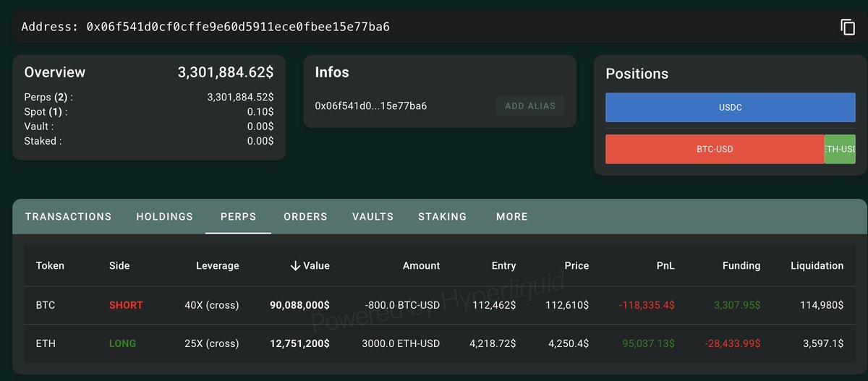Sort by the Funding column header
This screenshot has width=868, height=381.
tap(741, 266)
